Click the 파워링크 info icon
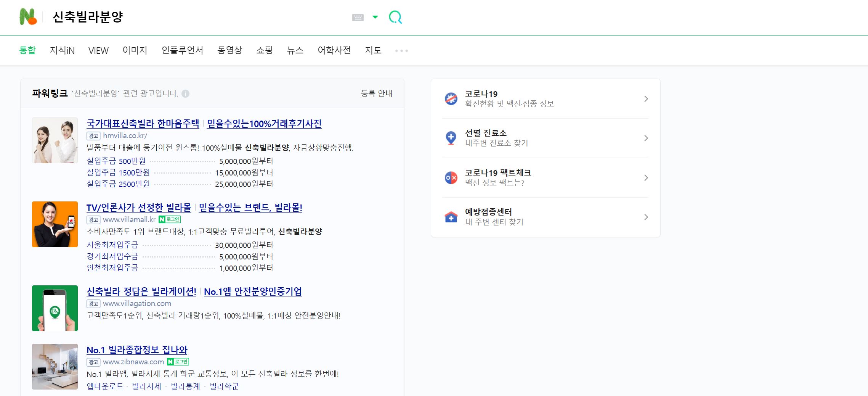The height and width of the screenshot is (396, 868). (186, 93)
